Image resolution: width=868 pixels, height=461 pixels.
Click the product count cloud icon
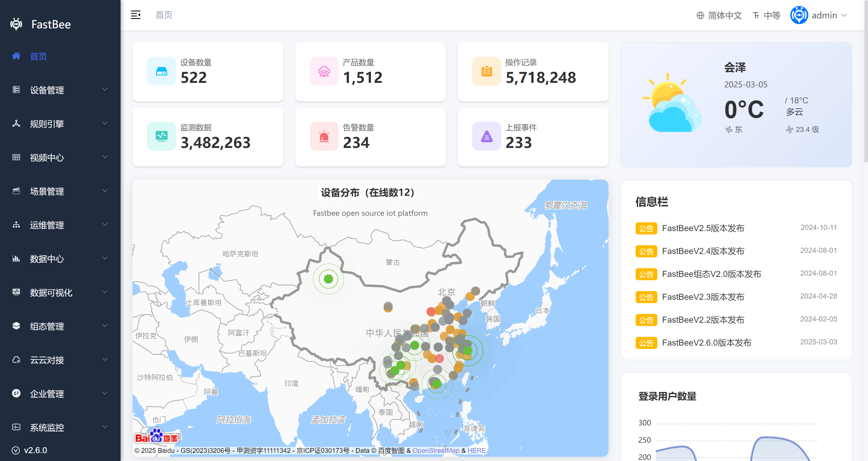tap(324, 71)
